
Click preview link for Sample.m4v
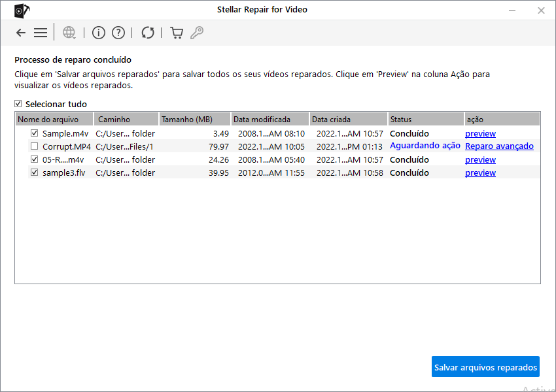[480, 134]
